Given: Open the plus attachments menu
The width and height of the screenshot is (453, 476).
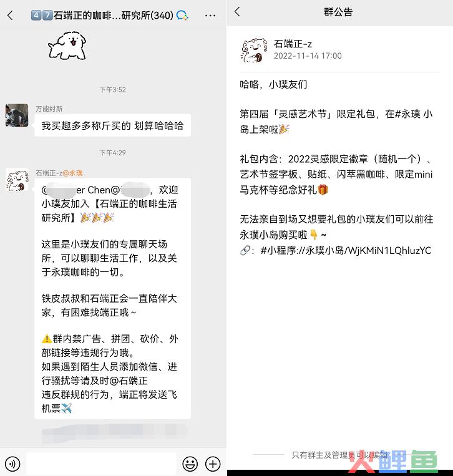Looking at the screenshot, I should click(x=213, y=464).
